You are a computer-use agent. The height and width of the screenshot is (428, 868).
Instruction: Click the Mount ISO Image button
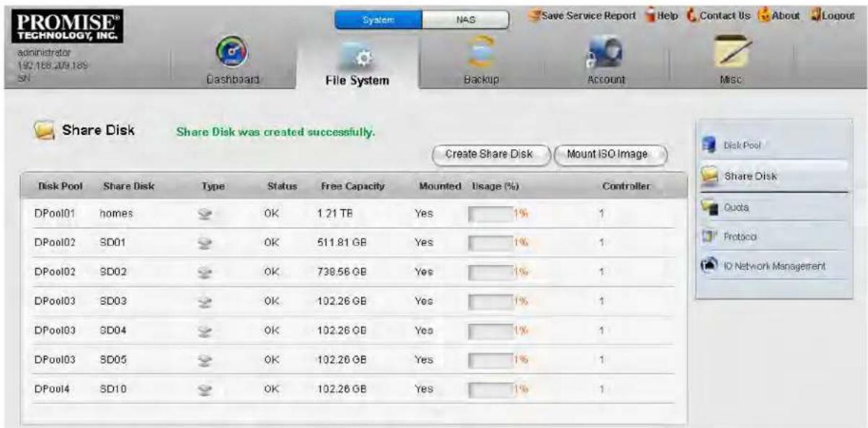pos(611,154)
